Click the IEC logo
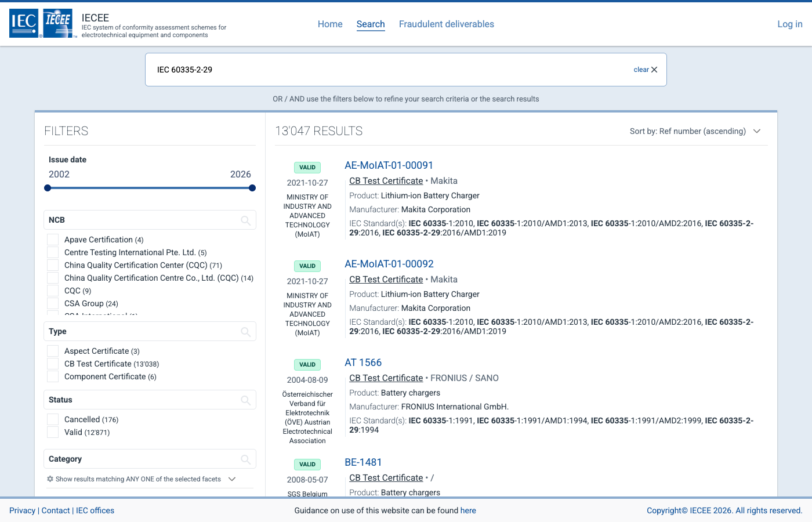812x522 pixels. pos(23,23)
